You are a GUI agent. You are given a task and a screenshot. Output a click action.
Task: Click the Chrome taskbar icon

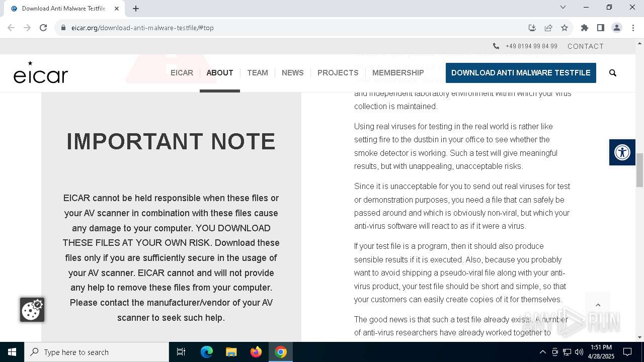pyautogui.click(x=281, y=352)
